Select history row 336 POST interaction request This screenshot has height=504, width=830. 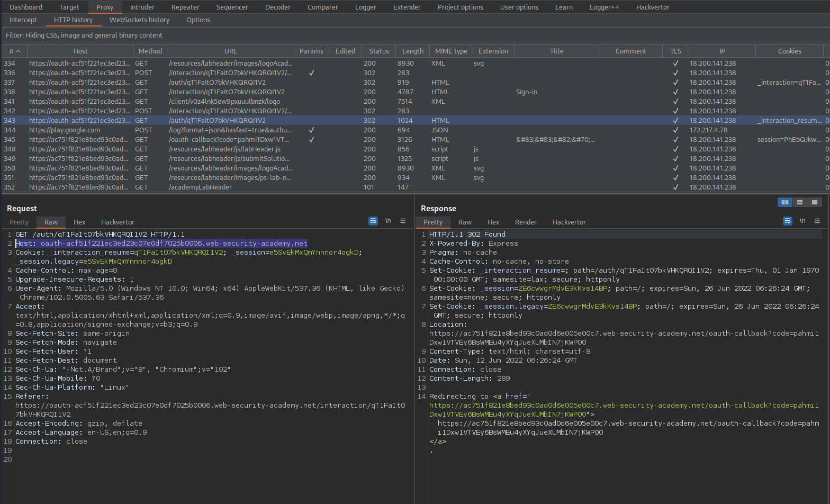[x=415, y=73]
